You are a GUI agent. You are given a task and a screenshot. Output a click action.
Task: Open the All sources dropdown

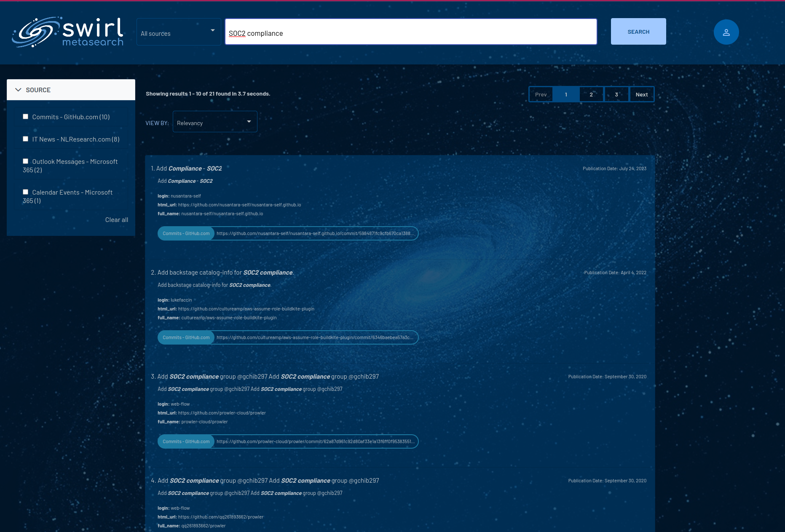tap(179, 32)
